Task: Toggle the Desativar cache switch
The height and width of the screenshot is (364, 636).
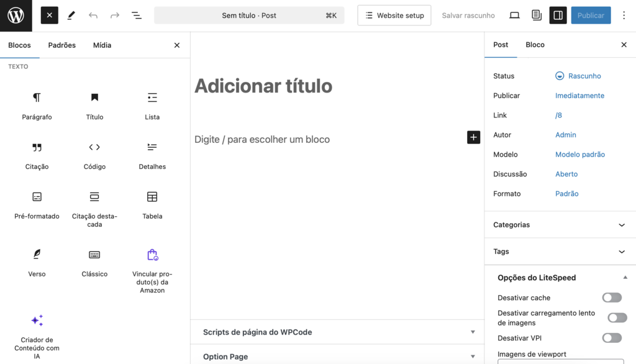Action: click(x=612, y=298)
